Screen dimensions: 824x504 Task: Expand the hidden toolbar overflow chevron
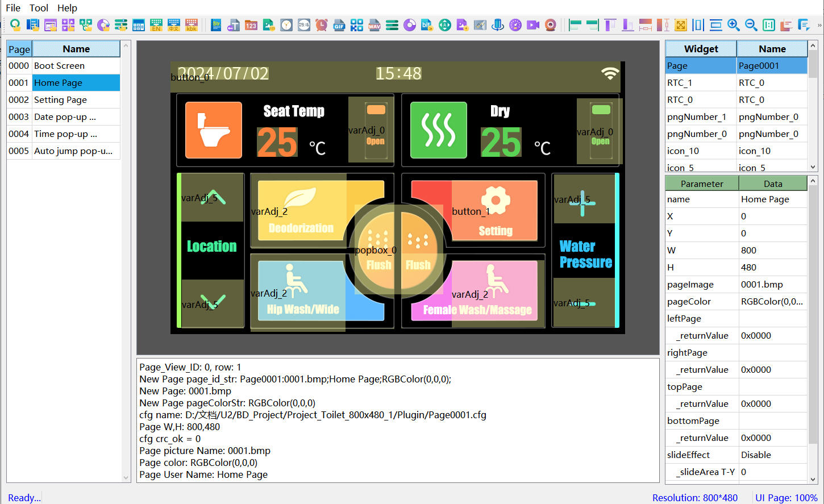click(x=819, y=25)
